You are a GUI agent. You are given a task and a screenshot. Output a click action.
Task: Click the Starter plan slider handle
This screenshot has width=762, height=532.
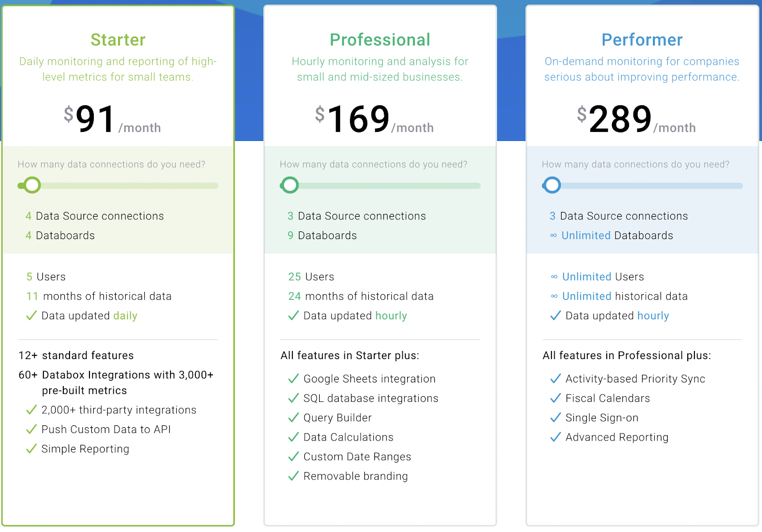pos(32,185)
